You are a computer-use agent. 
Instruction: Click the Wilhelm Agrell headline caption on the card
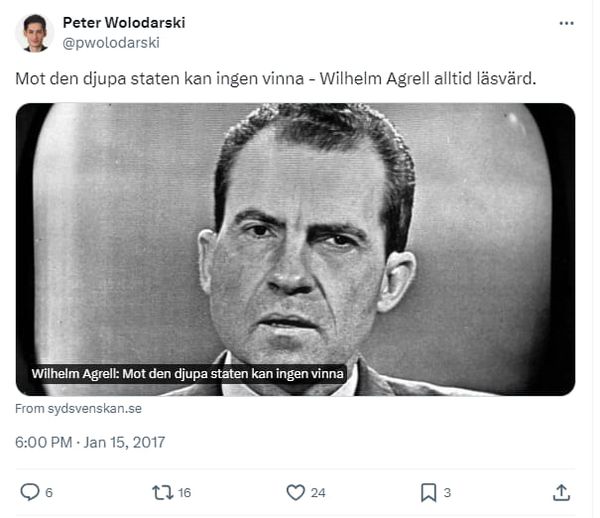tap(188, 374)
